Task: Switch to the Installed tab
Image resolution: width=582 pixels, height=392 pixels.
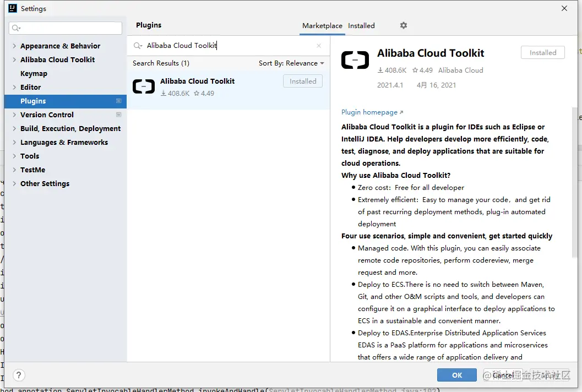Action: pyautogui.click(x=361, y=26)
